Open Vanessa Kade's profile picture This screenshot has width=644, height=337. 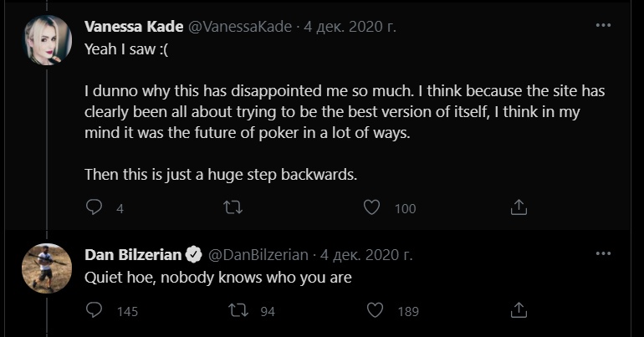coord(47,40)
